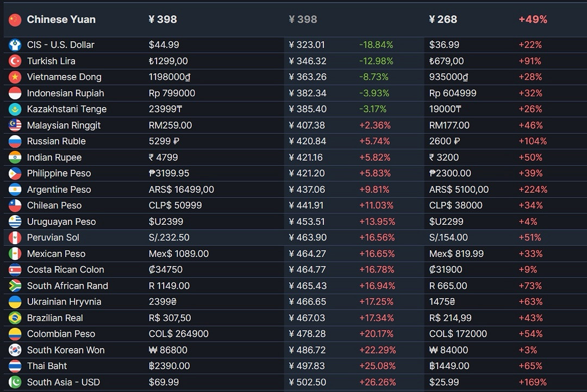
Task: Click the Turkish Lira flag icon
Action: 15,61
